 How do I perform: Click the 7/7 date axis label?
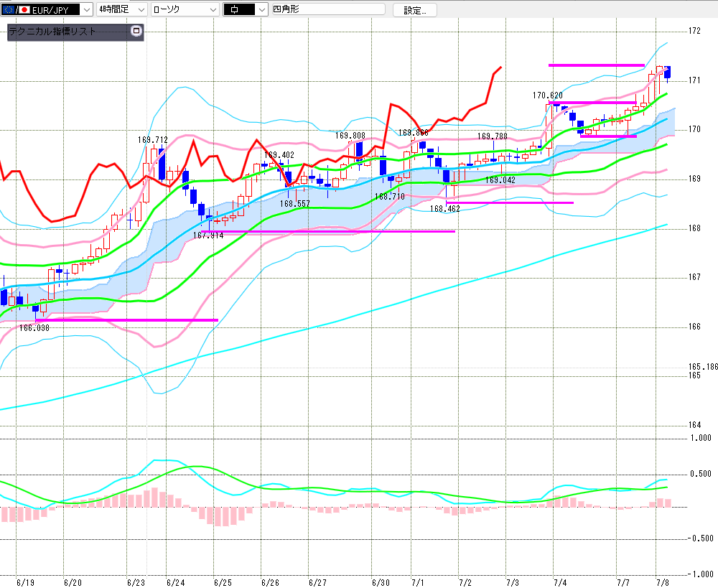[623, 582]
